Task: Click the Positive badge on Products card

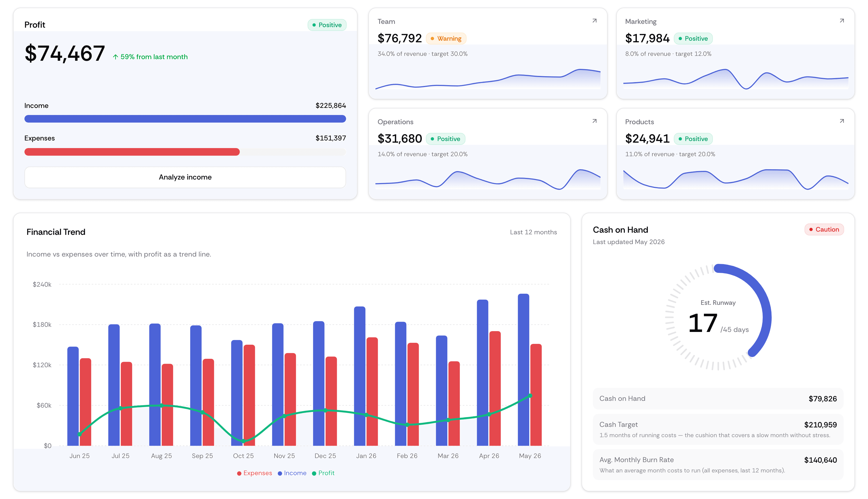Action: tap(693, 139)
